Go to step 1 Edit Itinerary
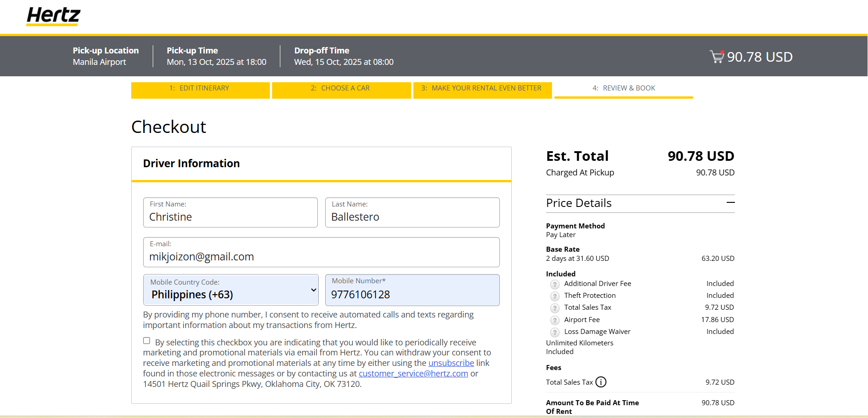 point(200,90)
